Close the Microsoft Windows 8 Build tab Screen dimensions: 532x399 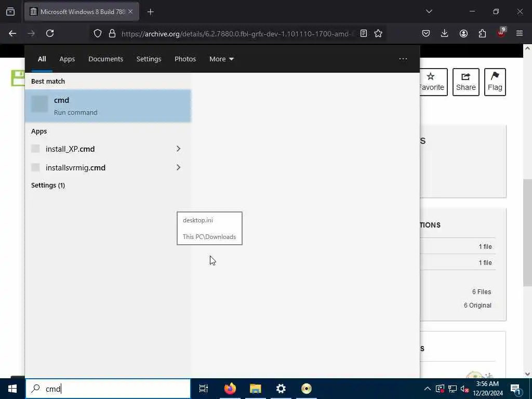pyautogui.click(x=130, y=11)
